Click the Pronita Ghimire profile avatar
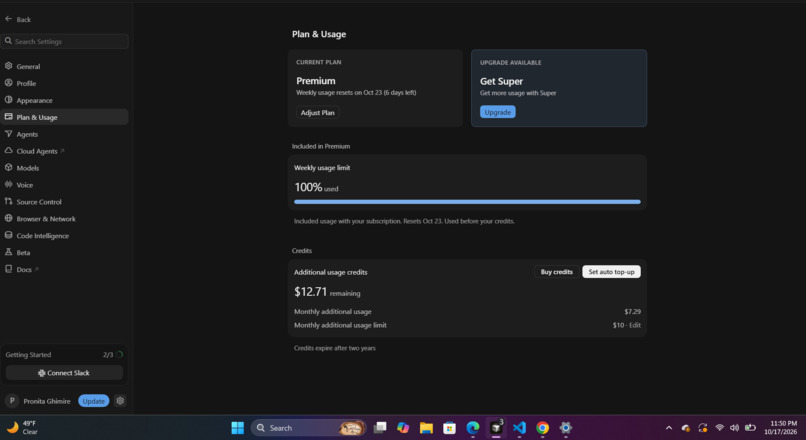Screen dimensions: 806x440 click(12, 401)
